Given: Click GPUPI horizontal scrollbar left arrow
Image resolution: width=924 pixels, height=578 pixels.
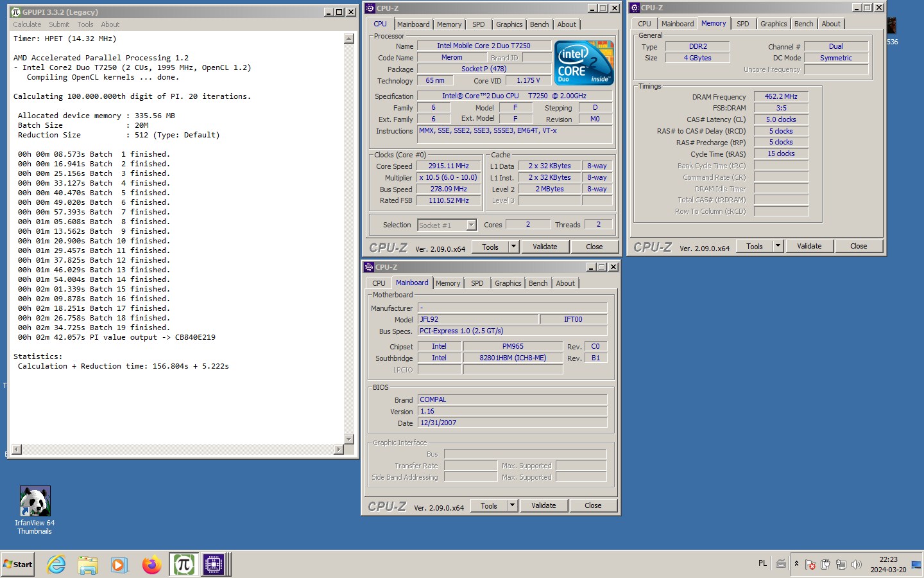Looking at the screenshot, I should click(x=17, y=450).
